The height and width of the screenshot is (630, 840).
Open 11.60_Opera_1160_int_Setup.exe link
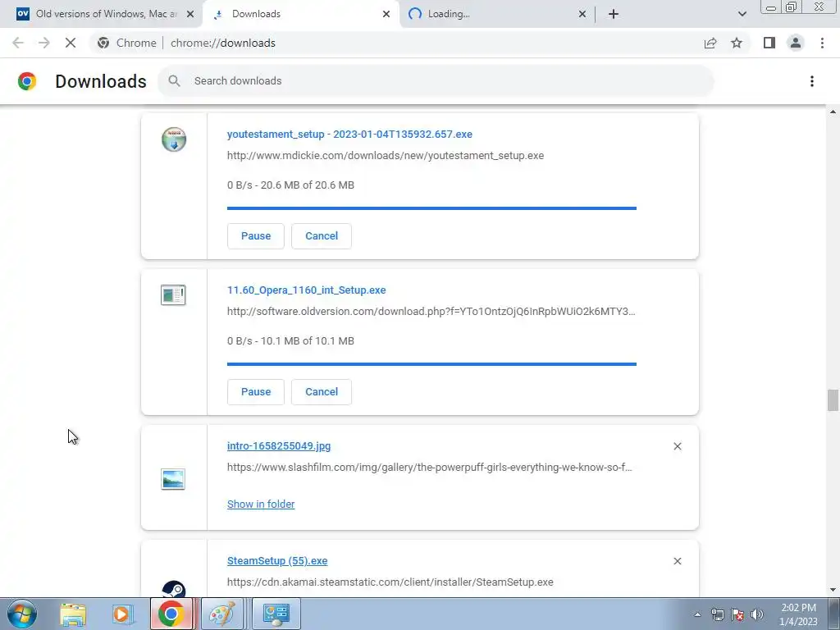pos(307,290)
